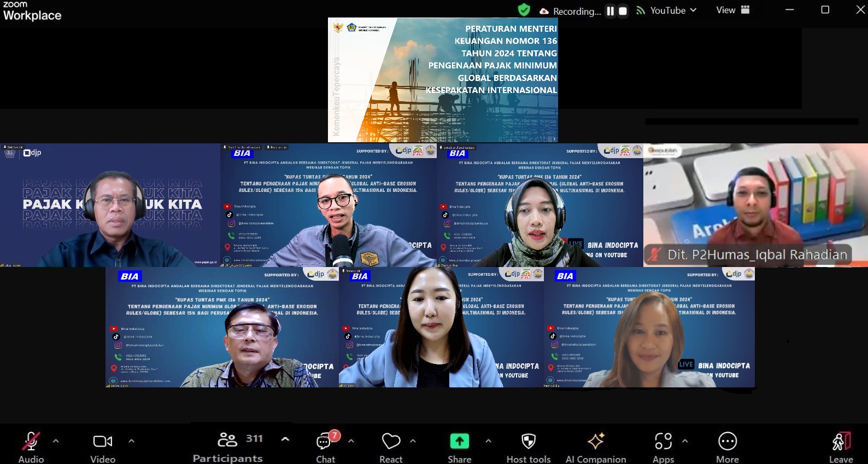Open the green encryption shield info
Image resolution: width=868 pixels, height=464 pixels.
(524, 10)
